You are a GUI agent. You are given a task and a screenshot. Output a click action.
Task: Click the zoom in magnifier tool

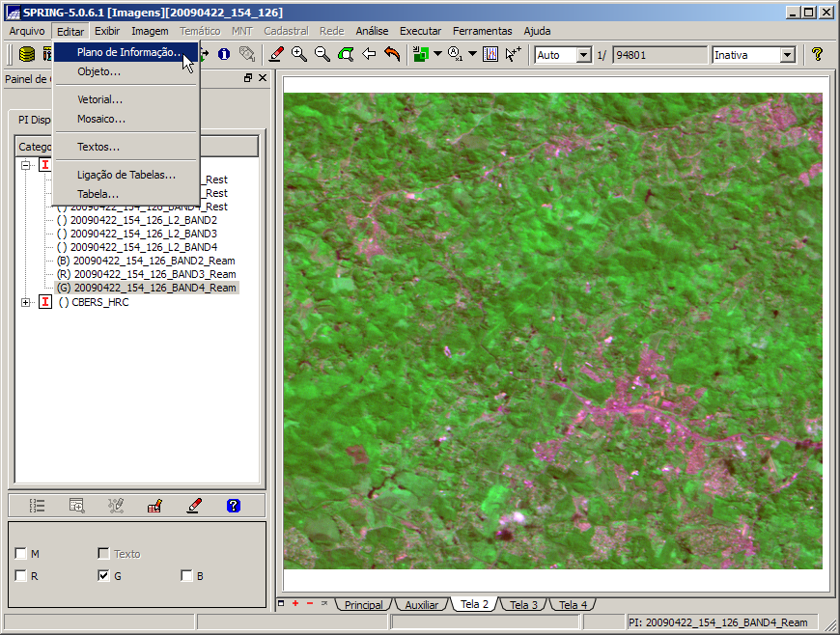pyautogui.click(x=299, y=55)
